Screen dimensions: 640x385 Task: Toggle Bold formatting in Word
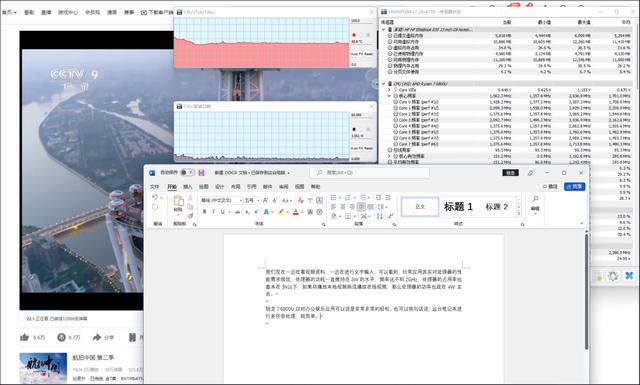click(204, 211)
